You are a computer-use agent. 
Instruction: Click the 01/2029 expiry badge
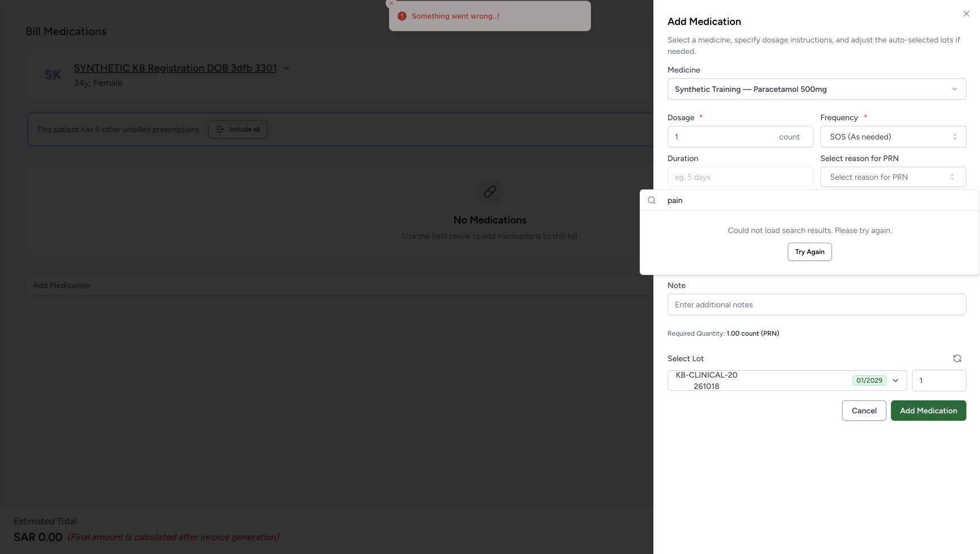coord(869,380)
